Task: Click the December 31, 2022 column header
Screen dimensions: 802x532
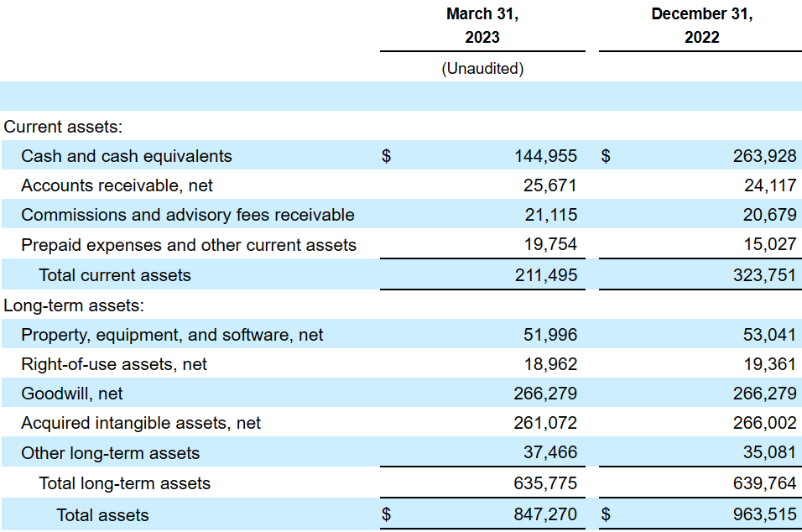Action: tap(701, 25)
